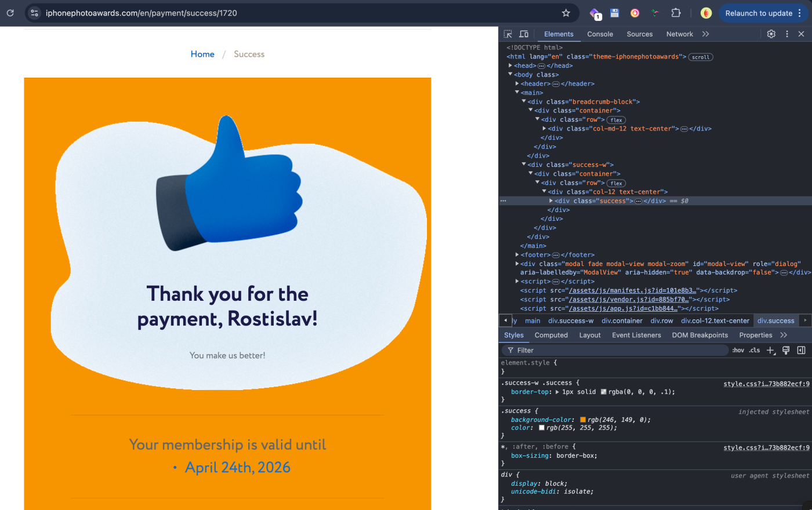Bookmark this page with the star icon
This screenshot has width=812, height=510.
(x=566, y=13)
